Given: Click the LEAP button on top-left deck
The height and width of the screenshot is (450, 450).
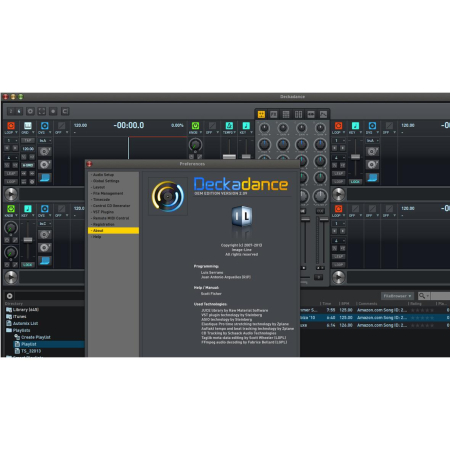Looking at the screenshot, I should pos(11,174).
